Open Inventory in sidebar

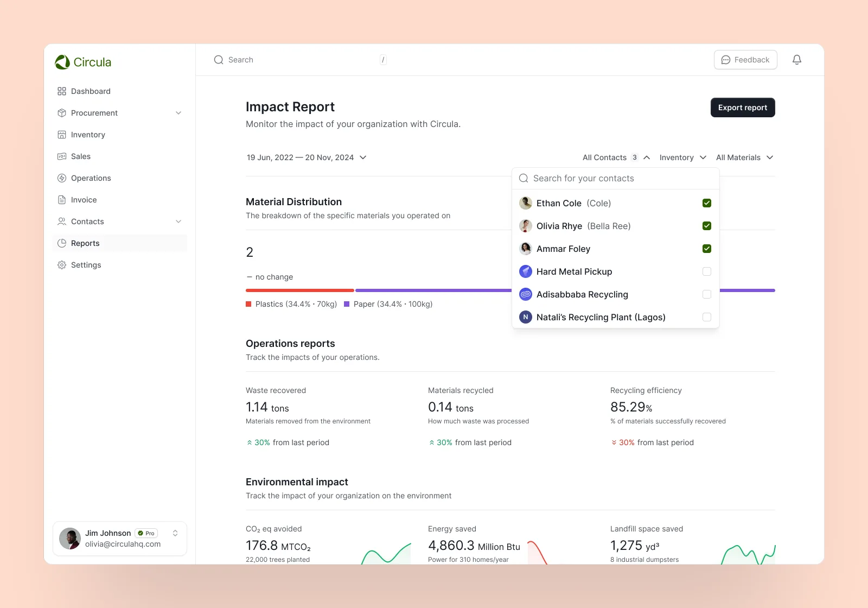tap(120, 135)
